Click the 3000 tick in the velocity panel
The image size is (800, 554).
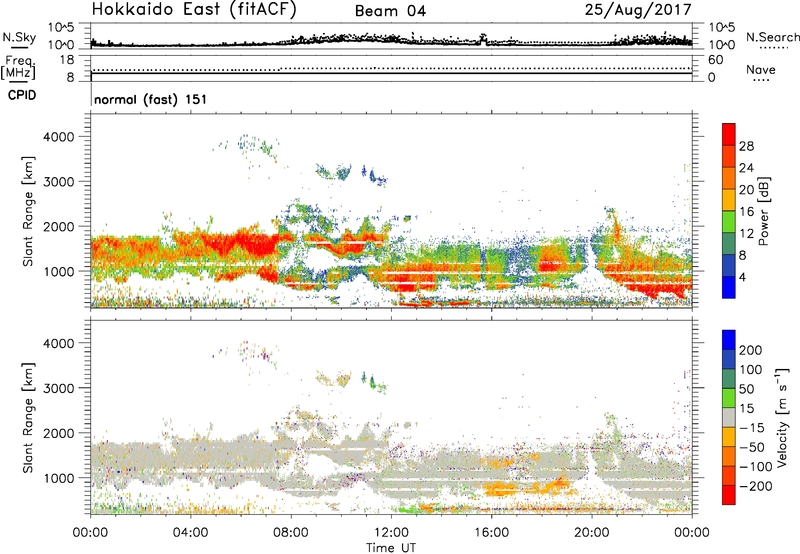coord(59,388)
